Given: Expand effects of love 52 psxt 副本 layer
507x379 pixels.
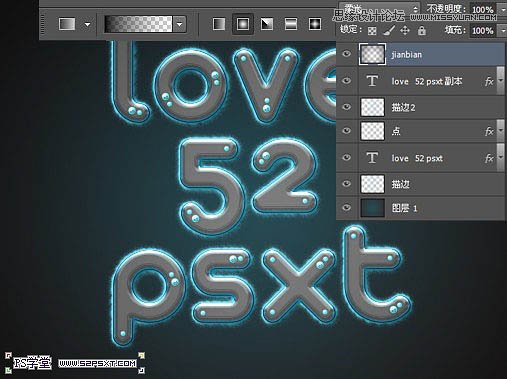Looking at the screenshot, I should [501, 81].
